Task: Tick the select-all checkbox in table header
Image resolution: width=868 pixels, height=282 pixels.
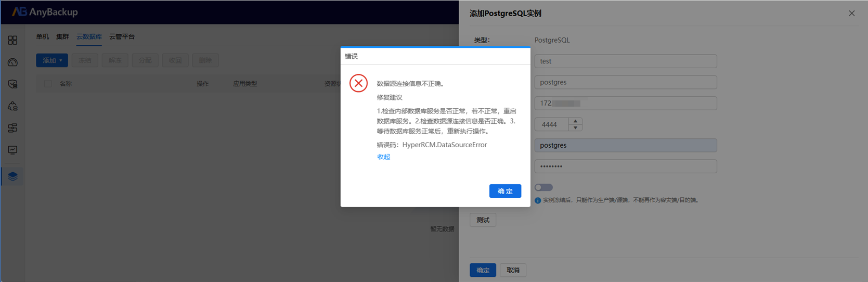Action: pos(48,83)
